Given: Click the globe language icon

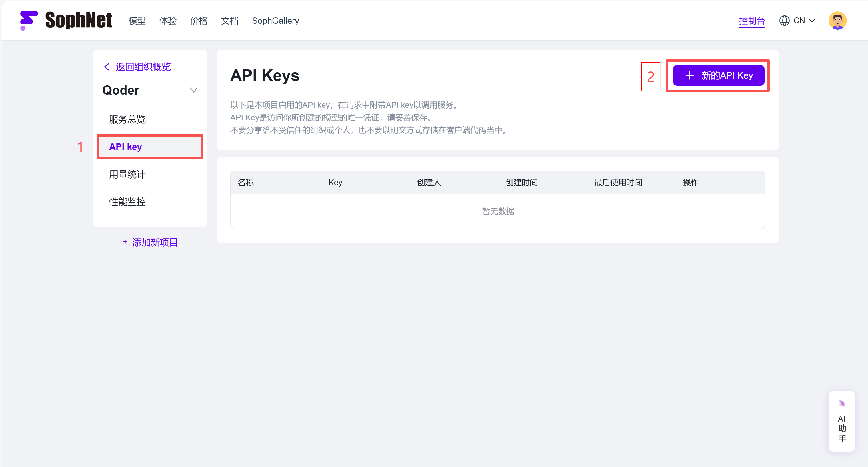Looking at the screenshot, I should (784, 21).
